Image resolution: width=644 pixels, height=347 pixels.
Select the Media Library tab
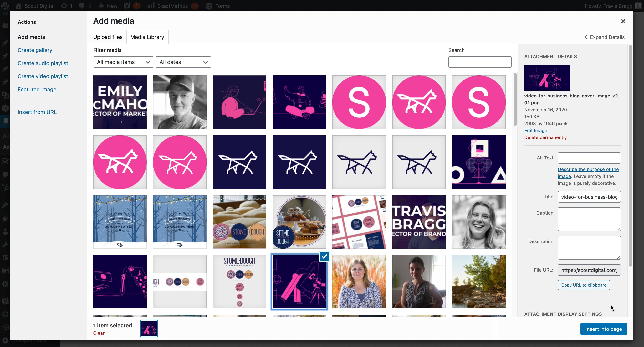pyautogui.click(x=147, y=37)
